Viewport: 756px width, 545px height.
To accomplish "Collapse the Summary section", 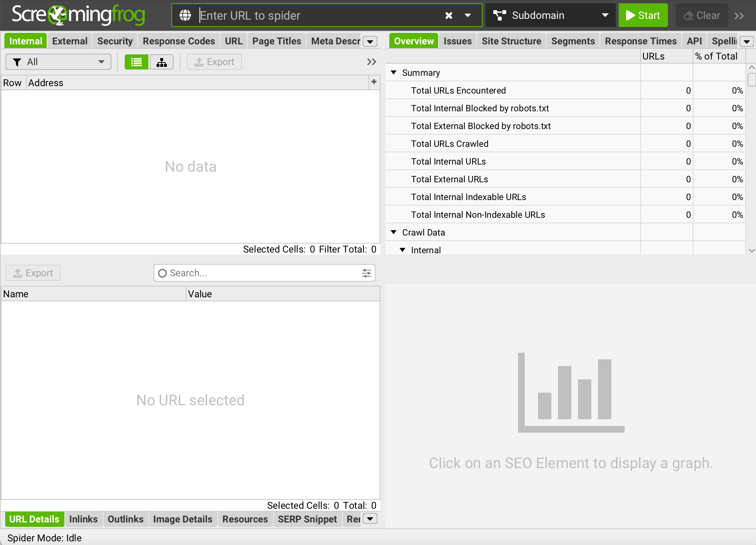I will (x=393, y=72).
